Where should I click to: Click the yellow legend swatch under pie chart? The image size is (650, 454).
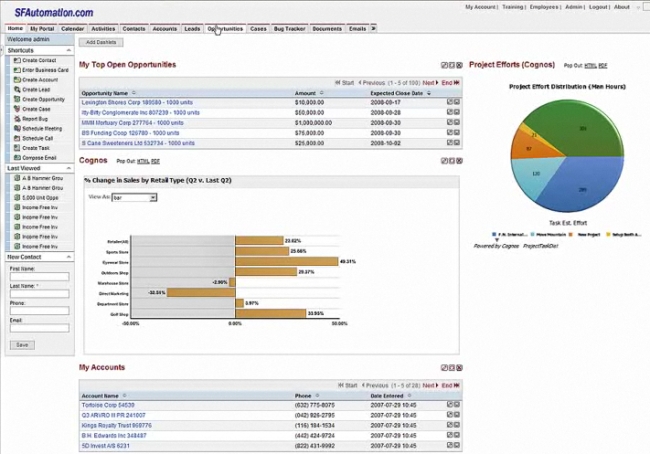pos(609,235)
